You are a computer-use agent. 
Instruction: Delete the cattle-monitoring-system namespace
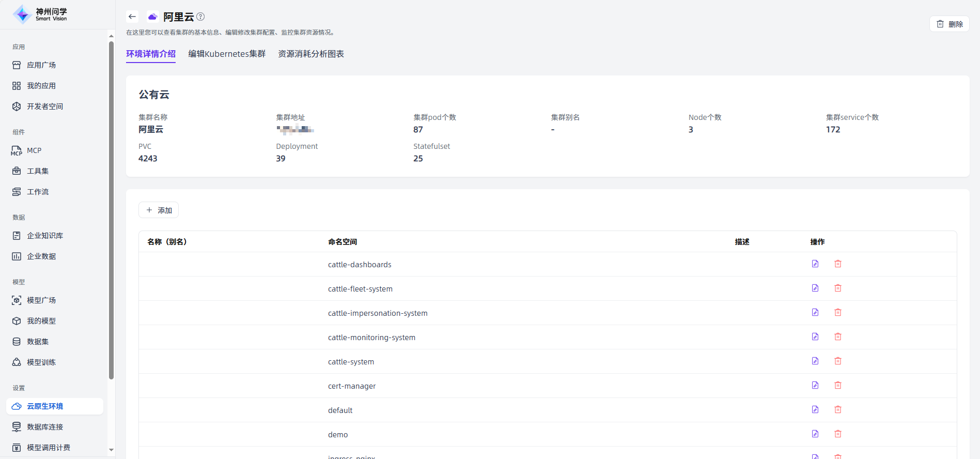coord(838,337)
